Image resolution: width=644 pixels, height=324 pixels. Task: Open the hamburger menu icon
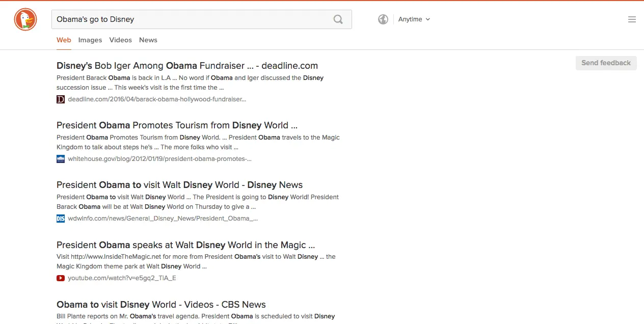[632, 19]
